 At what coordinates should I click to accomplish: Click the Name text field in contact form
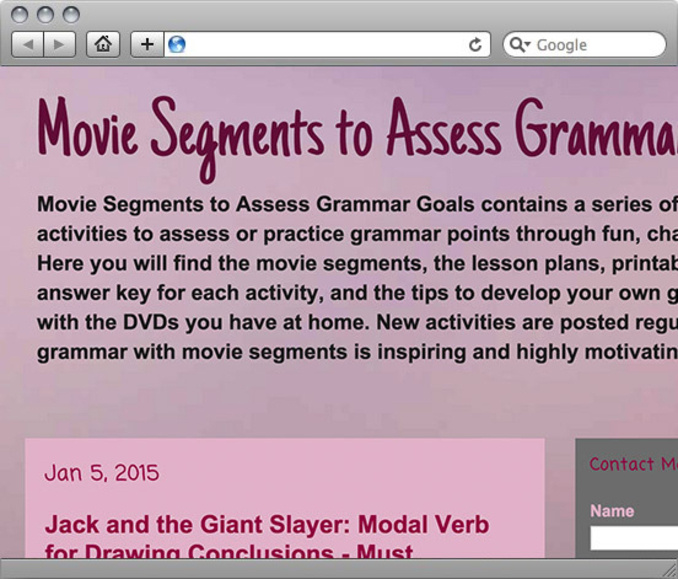[634, 539]
